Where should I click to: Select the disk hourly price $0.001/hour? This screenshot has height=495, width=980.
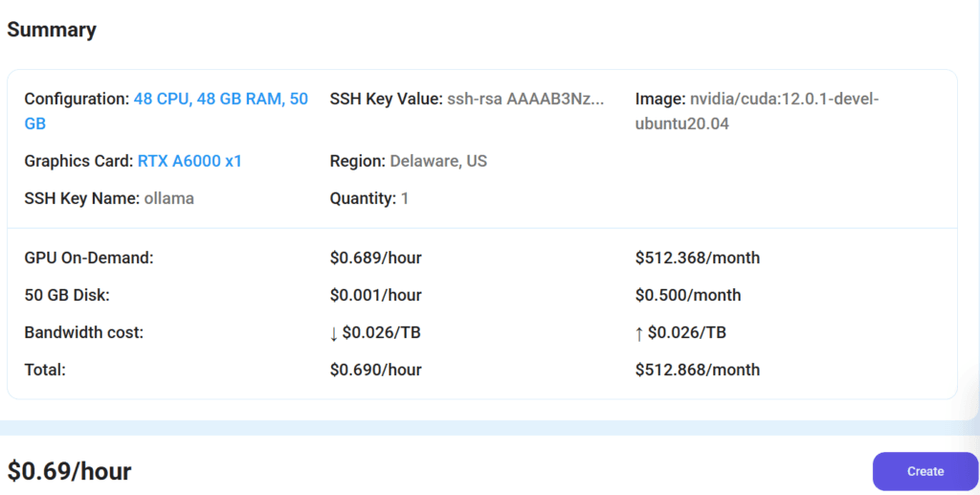tap(375, 295)
